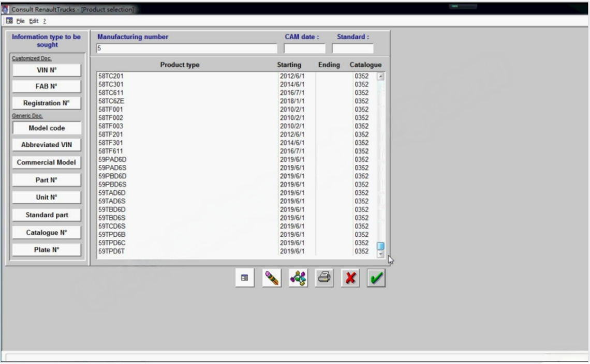Open the ? help menu
This screenshot has height=364, width=590.
pos(45,21)
